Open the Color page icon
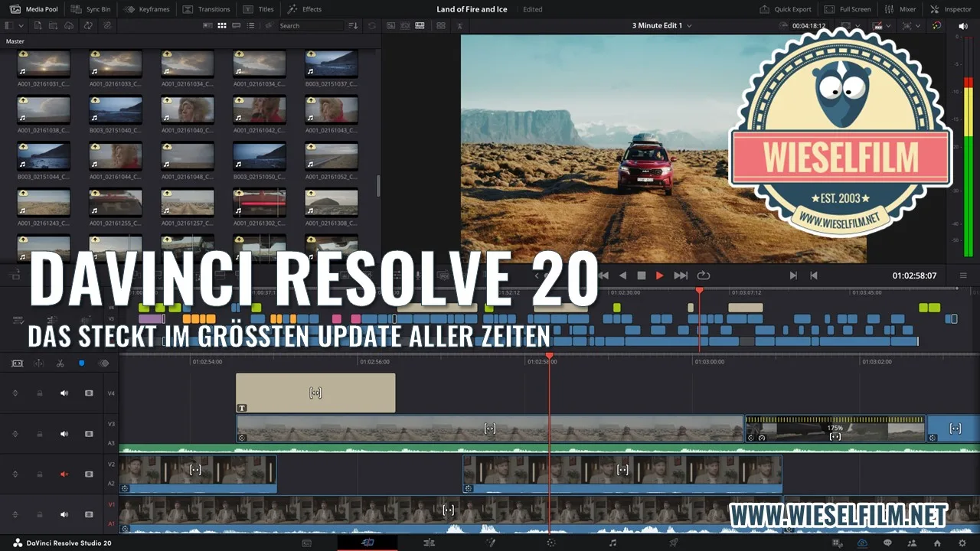 tap(550, 543)
